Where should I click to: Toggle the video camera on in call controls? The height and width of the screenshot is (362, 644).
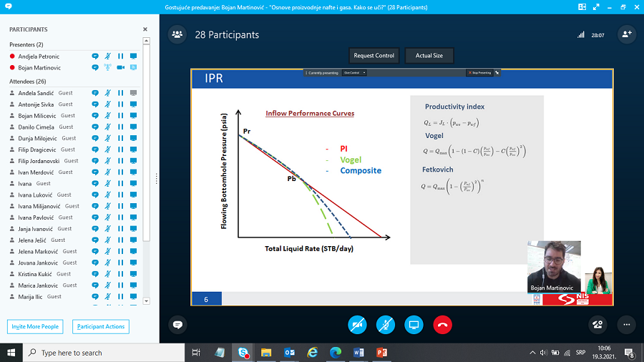[x=357, y=324]
